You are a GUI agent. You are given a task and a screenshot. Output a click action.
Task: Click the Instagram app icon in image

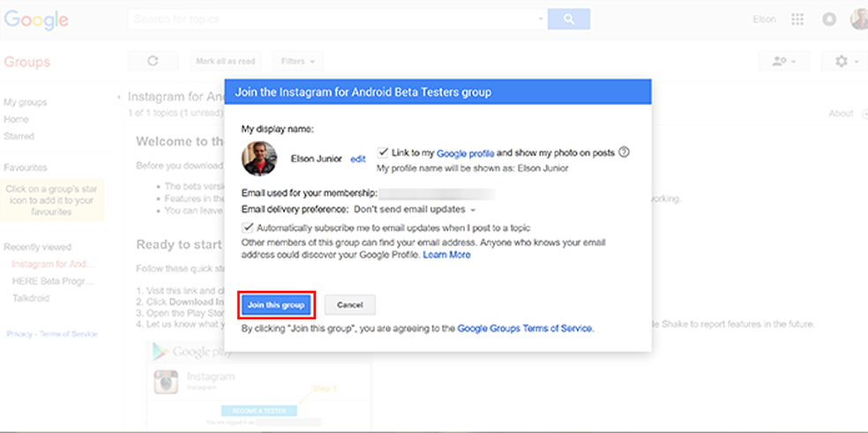pos(166,382)
